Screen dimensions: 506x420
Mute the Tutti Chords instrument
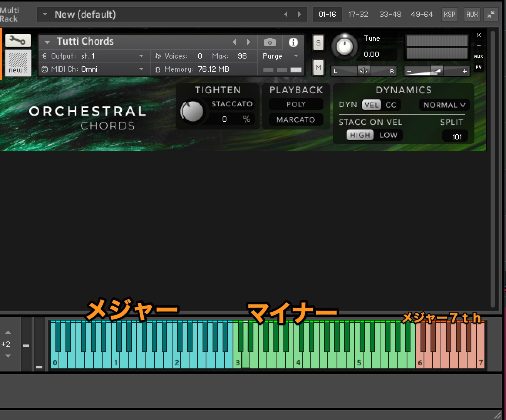tap(318, 68)
